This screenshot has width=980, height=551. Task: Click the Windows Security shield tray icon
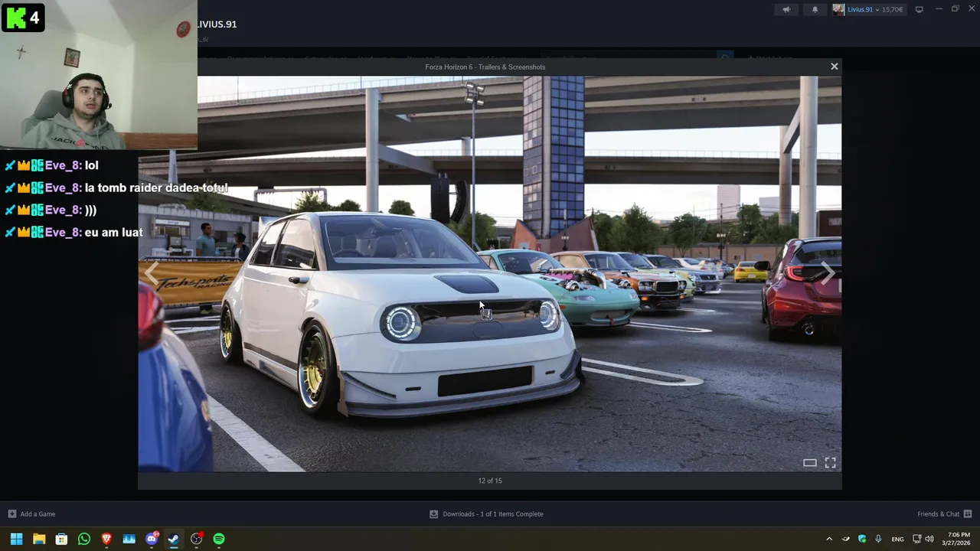coord(862,539)
